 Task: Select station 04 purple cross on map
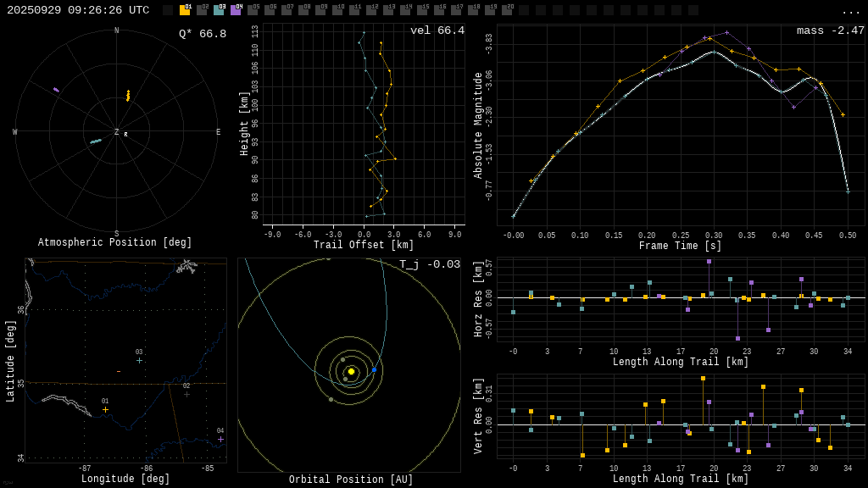pos(220,439)
